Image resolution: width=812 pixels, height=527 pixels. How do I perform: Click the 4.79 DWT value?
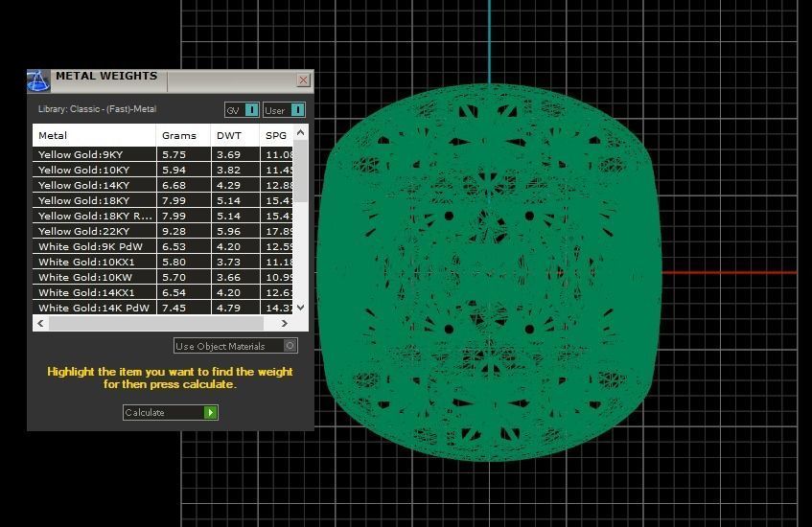tap(228, 308)
